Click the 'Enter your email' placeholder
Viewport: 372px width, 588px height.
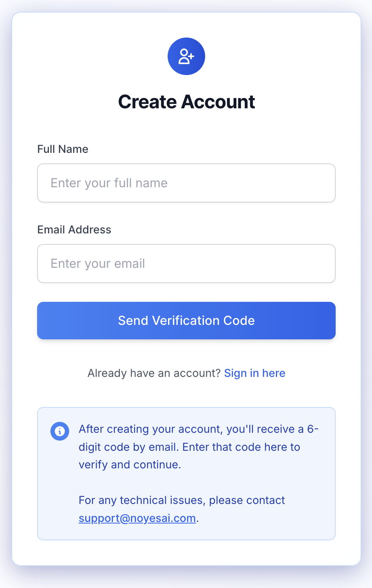98,264
